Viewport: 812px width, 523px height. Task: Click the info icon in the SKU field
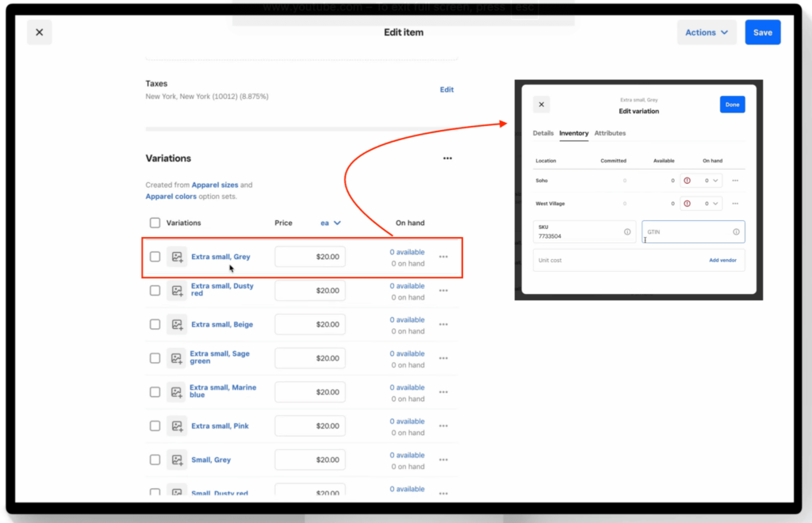(627, 231)
